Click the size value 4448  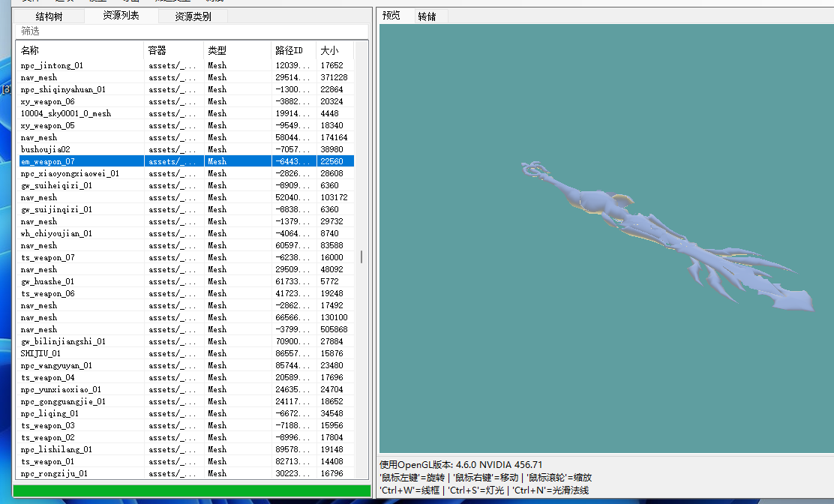(330, 113)
